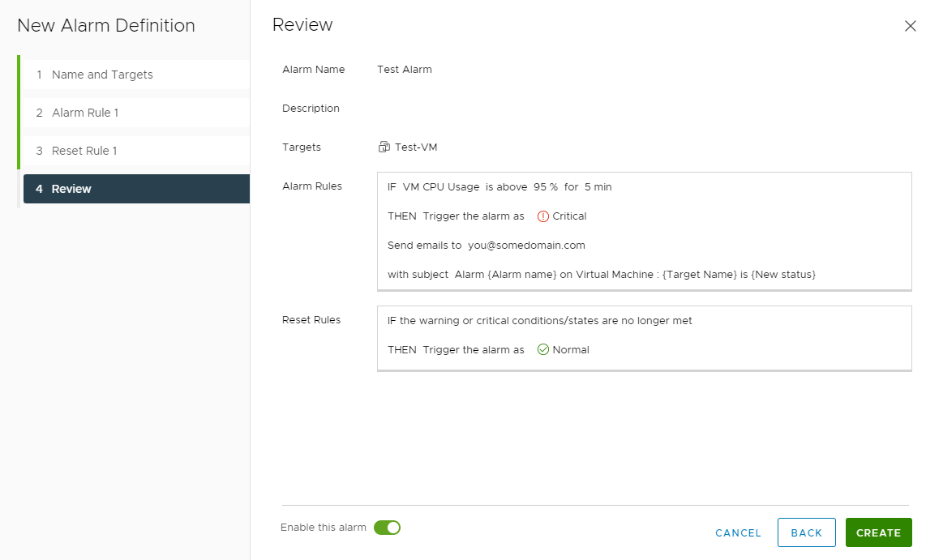Click the IF VM CPU Usage condition line
The width and height of the screenshot is (926, 560).
pyautogui.click(x=499, y=187)
